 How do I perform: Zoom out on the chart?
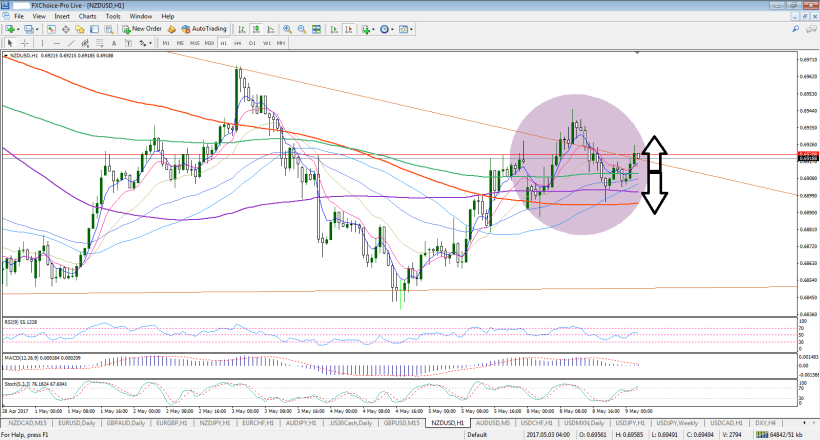click(302, 29)
